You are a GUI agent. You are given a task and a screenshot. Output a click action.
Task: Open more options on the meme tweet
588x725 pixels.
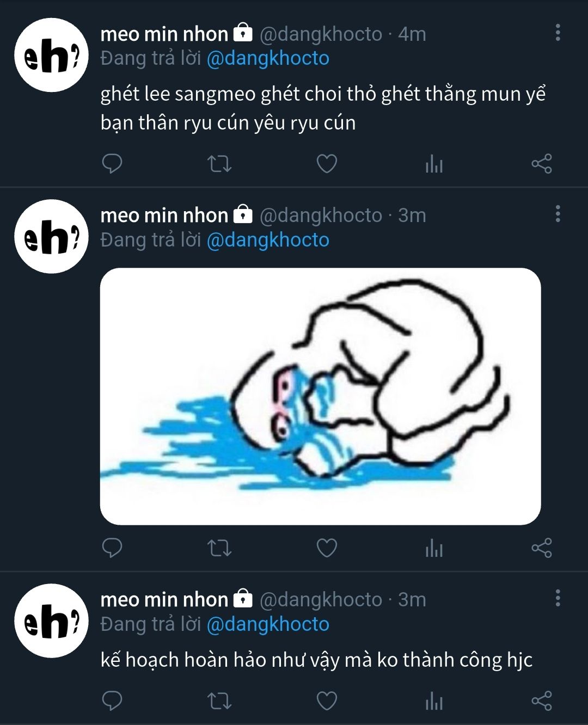click(558, 214)
